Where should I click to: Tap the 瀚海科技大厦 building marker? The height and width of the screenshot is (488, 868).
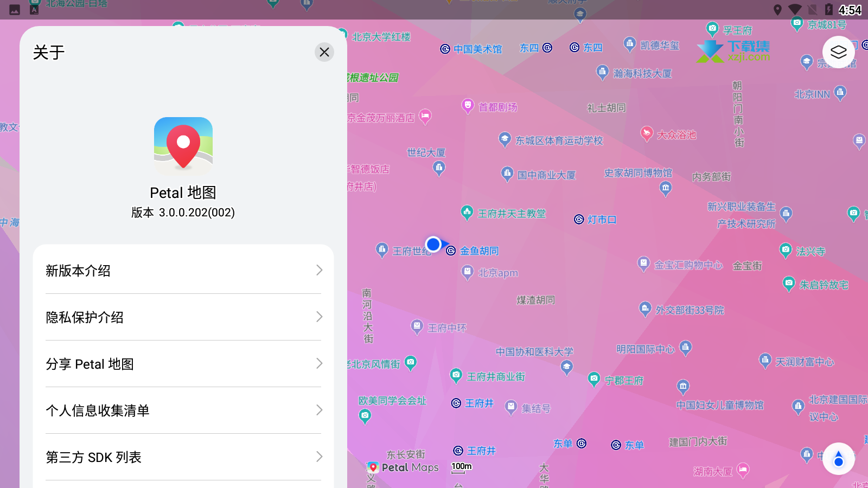[x=602, y=72]
